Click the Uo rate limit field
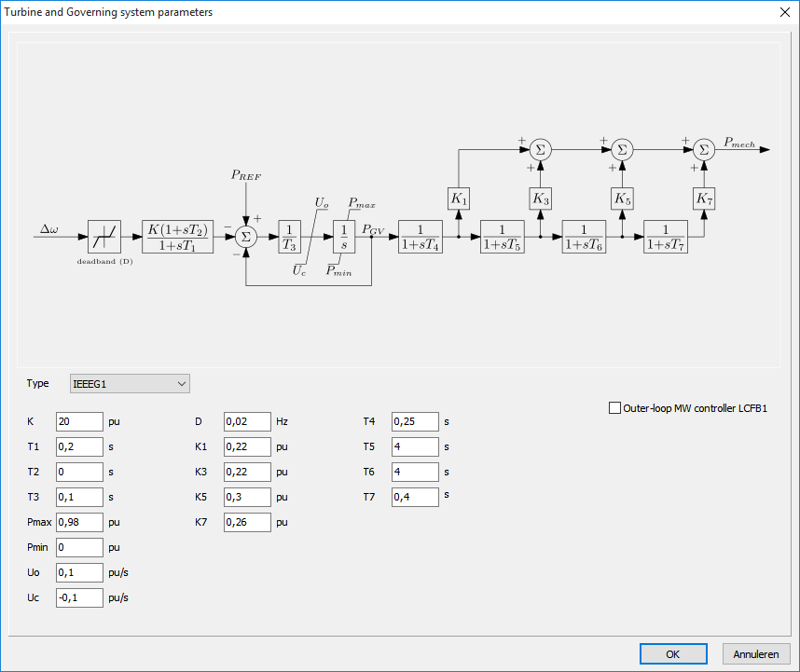 click(79, 572)
